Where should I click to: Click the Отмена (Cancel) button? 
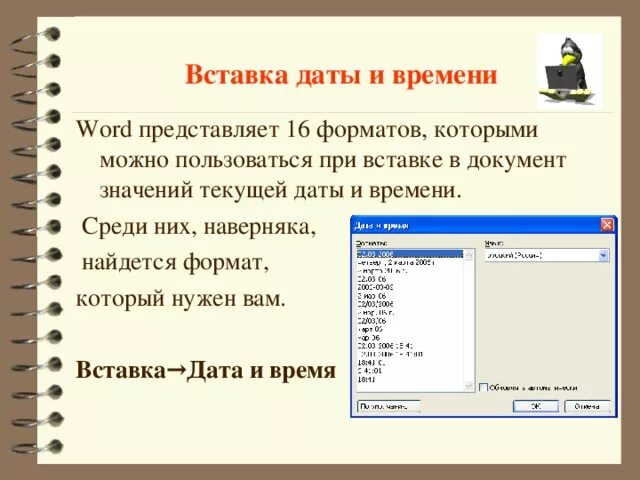[587, 406]
